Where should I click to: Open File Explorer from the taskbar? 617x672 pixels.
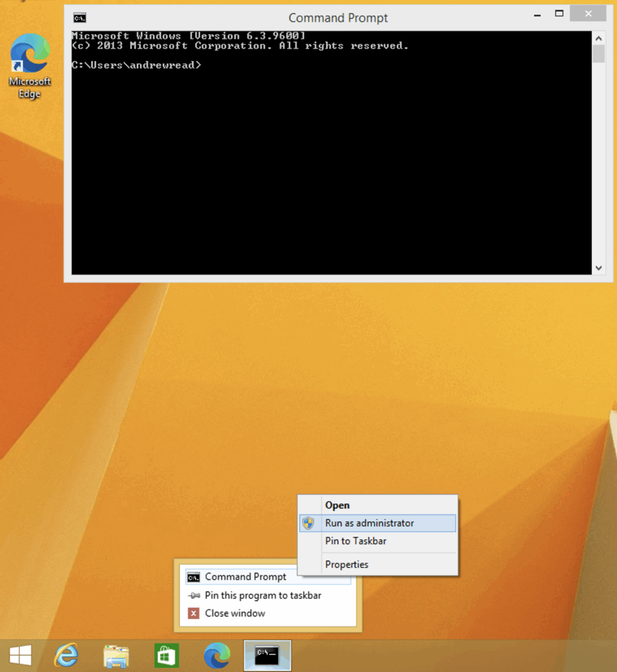click(x=116, y=655)
